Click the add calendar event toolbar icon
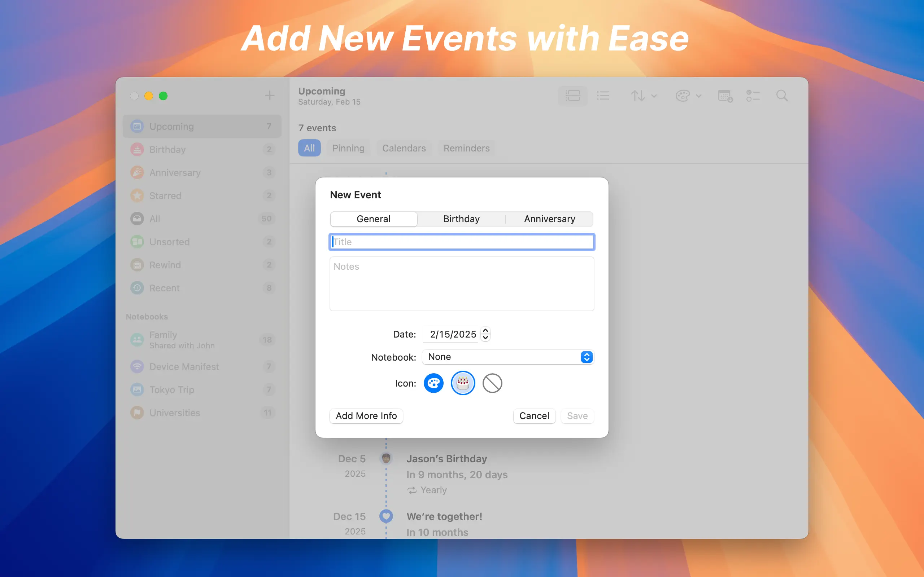This screenshot has width=924, height=577. [x=725, y=96]
